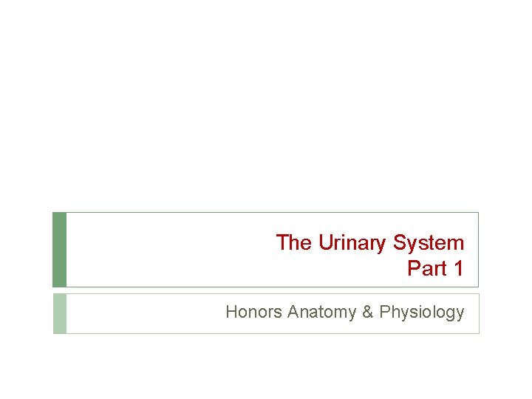Click the word "Physiology" in the subtitle
532x399 pixels.
422,312
